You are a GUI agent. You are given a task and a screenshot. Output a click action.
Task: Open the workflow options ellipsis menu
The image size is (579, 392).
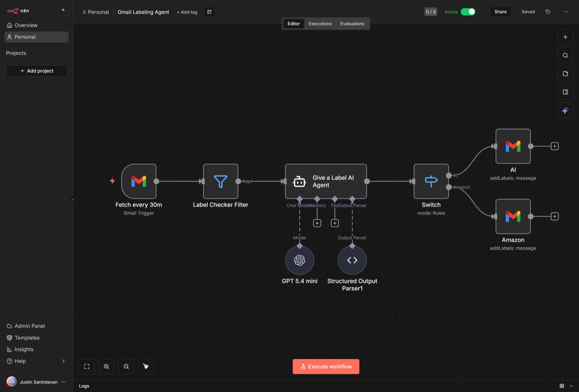point(566,12)
